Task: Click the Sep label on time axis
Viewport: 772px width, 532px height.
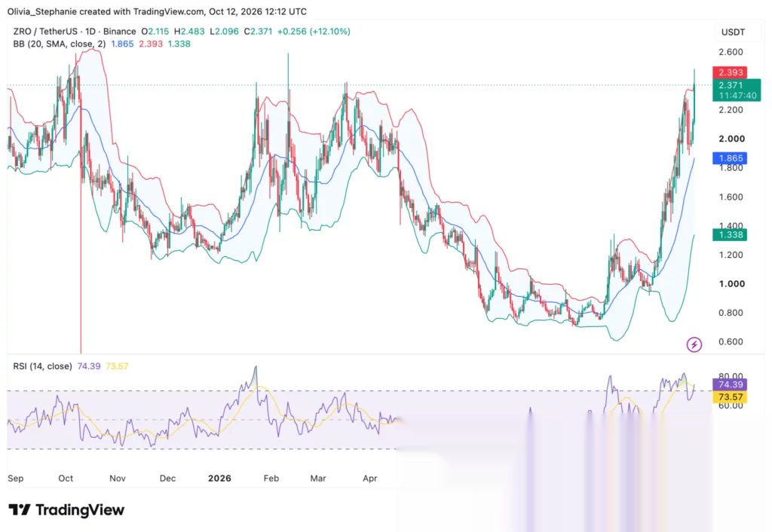Action: pos(15,478)
